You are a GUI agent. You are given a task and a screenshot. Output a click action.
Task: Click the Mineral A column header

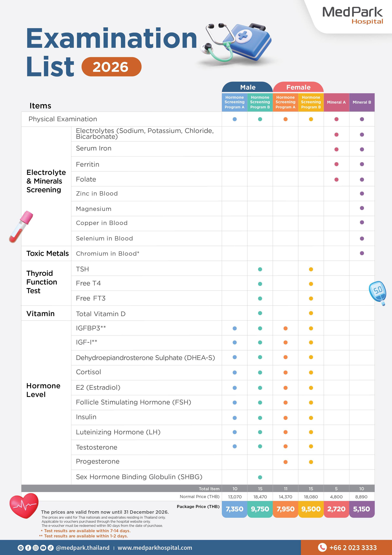point(337,102)
